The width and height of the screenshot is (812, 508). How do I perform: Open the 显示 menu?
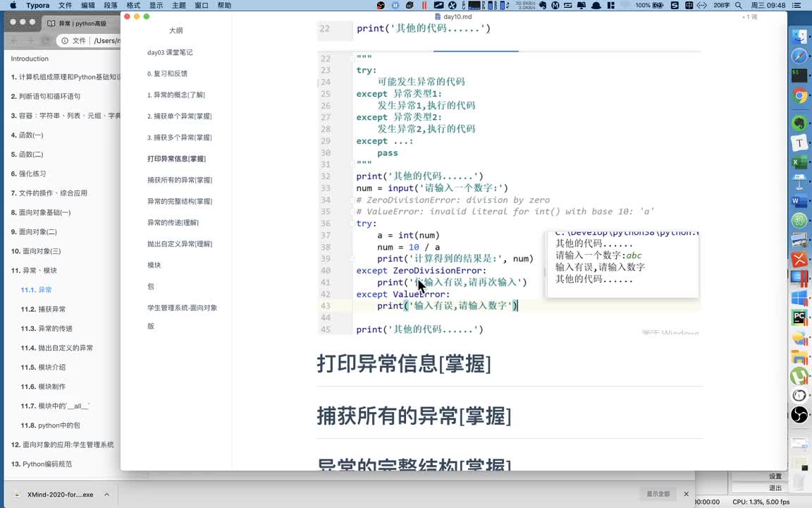click(156, 5)
